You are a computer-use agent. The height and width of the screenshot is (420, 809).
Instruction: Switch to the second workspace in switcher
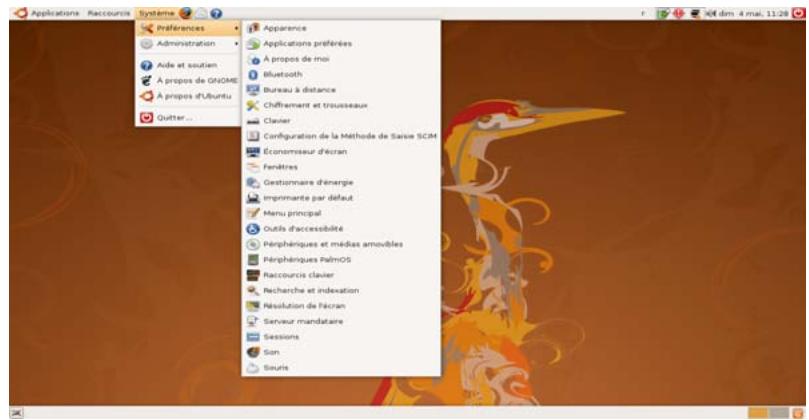pos(779,413)
